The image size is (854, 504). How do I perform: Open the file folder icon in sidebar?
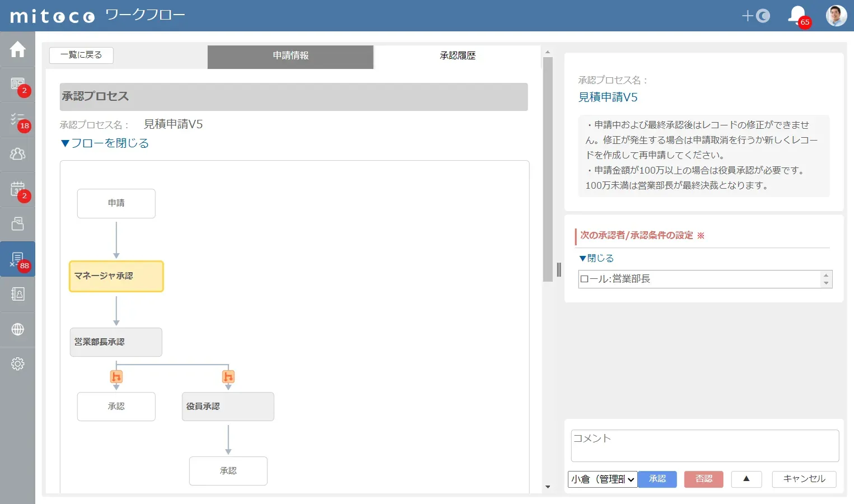click(x=17, y=224)
